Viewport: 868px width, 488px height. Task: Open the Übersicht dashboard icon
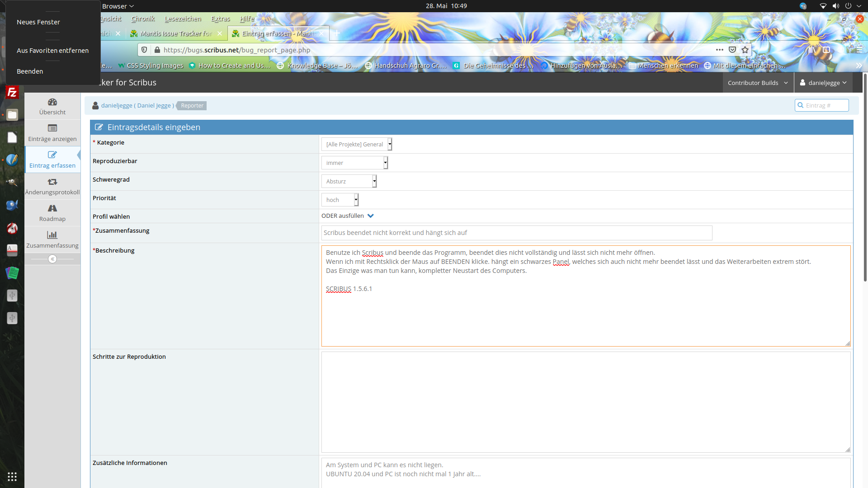52,102
